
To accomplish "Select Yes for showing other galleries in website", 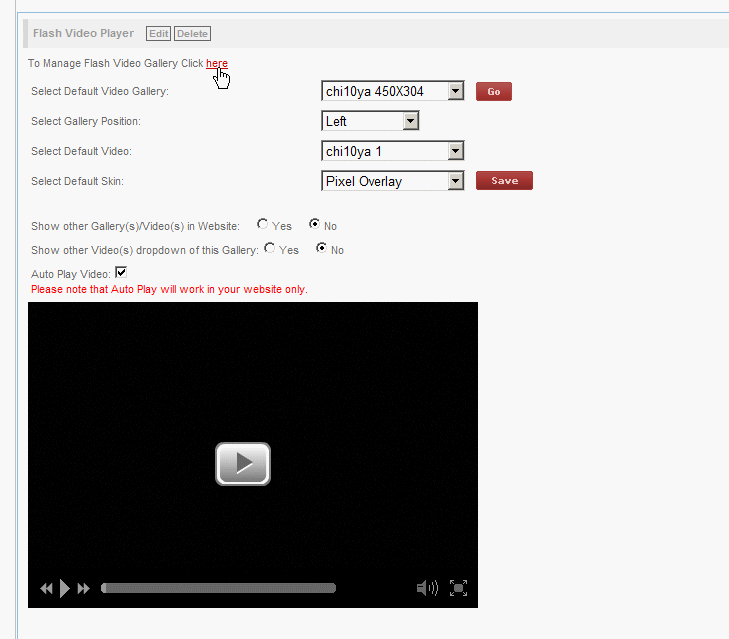I will click(x=263, y=224).
